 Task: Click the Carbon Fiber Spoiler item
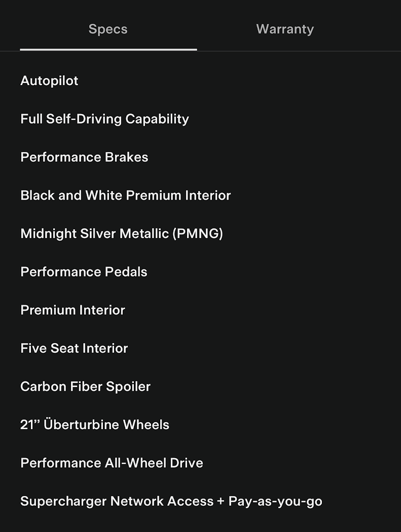(85, 387)
